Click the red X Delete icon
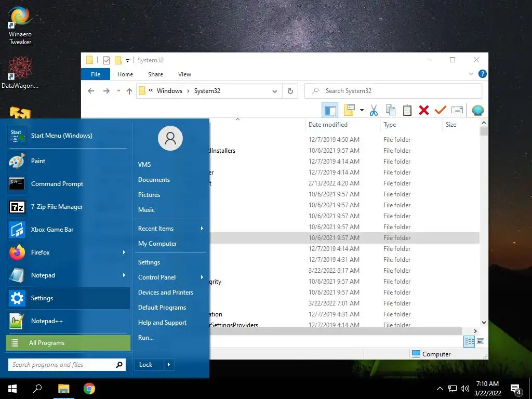The width and height of the screenshot is (532, 399). click(424, 110)
